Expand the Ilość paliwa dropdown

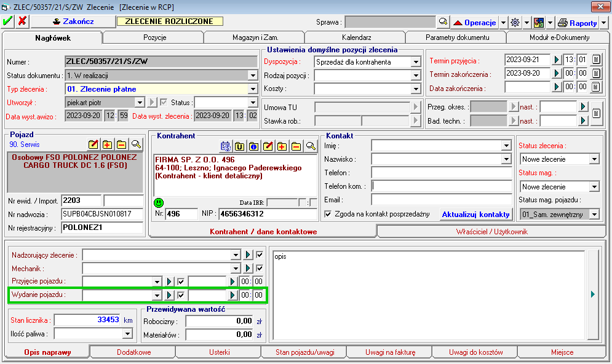[x=127, y=334]
